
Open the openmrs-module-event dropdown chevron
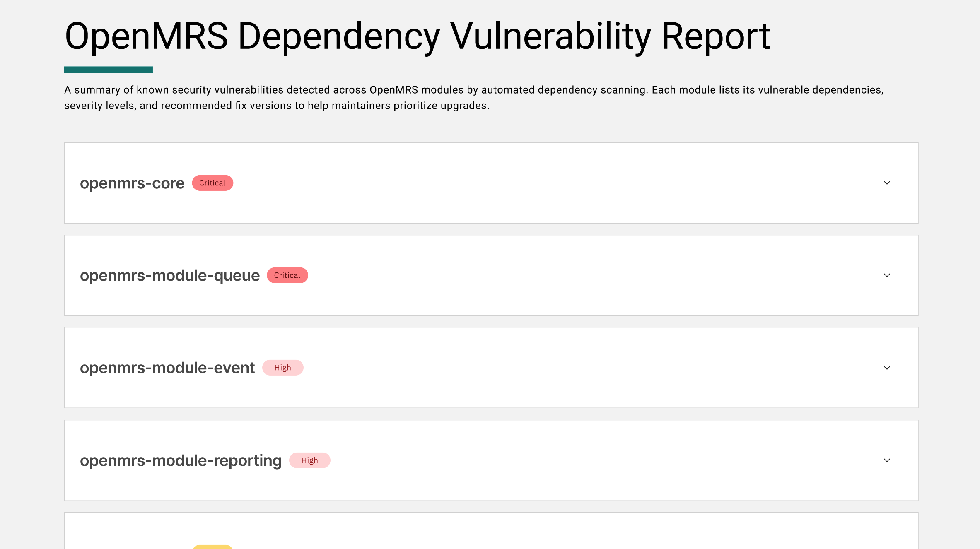[x=887, y=368]
